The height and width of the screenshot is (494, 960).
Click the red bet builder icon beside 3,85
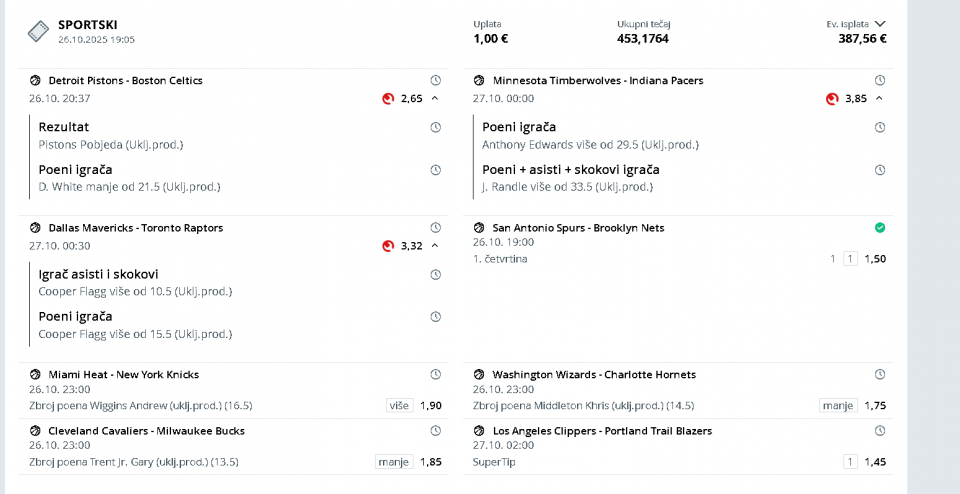tap(832, 99)
